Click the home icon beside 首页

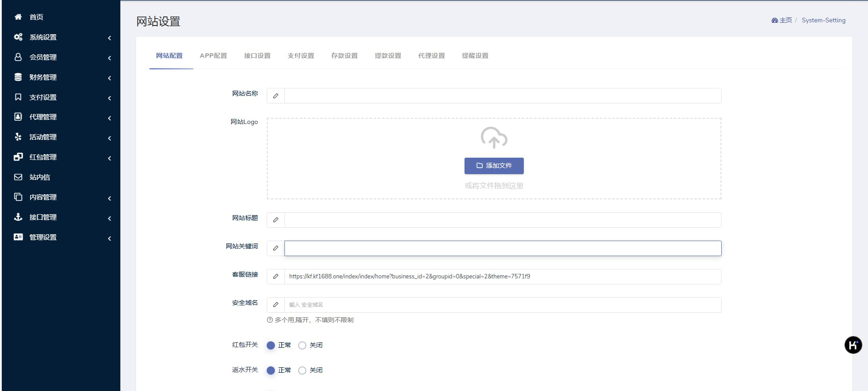point(18,17)
